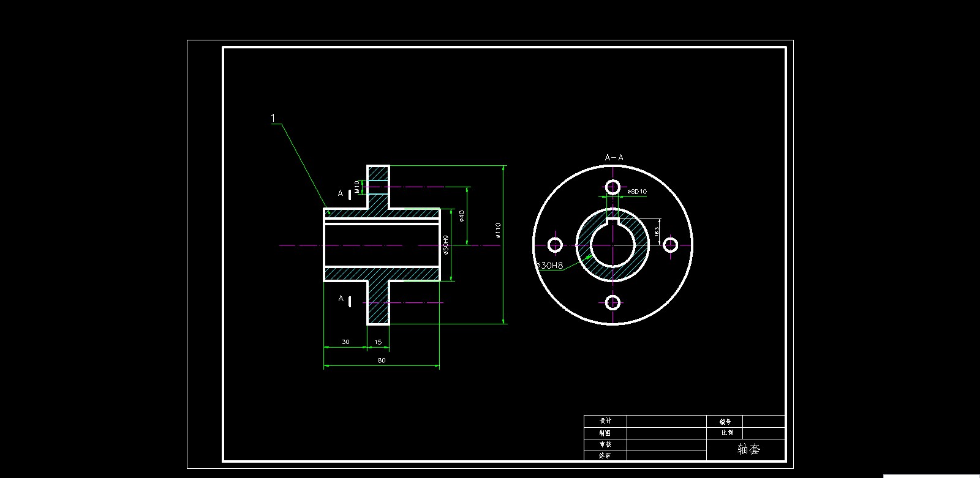
Task: Select the M10 thread annotation
Action: 357,187
